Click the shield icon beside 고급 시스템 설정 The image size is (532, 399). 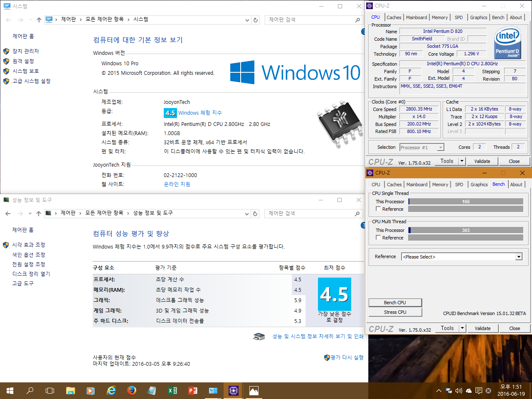pos(6,81)
